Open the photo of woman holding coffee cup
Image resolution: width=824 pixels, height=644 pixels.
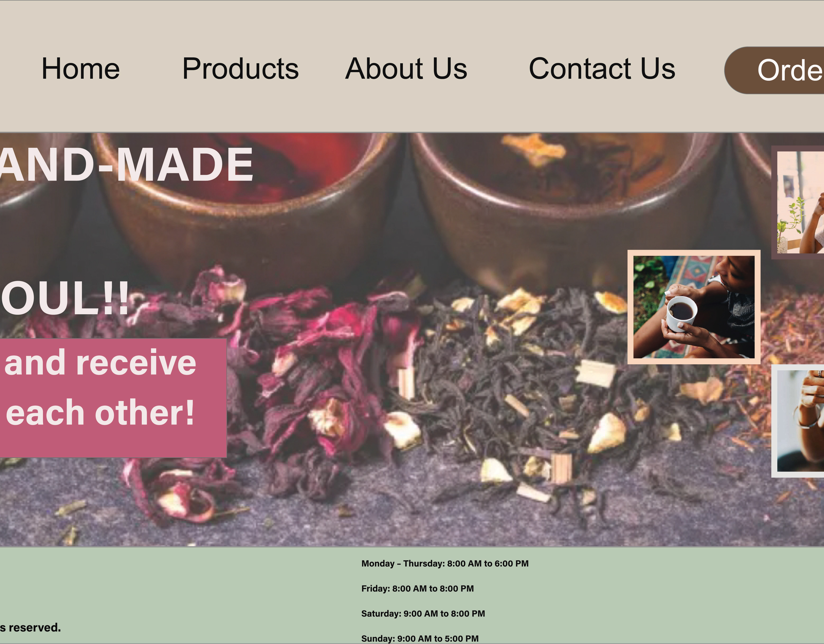[x=694, y=307]
